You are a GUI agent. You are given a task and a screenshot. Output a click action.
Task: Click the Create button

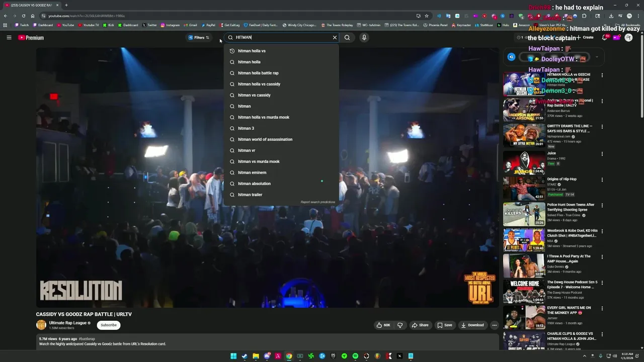coord(585,38)
